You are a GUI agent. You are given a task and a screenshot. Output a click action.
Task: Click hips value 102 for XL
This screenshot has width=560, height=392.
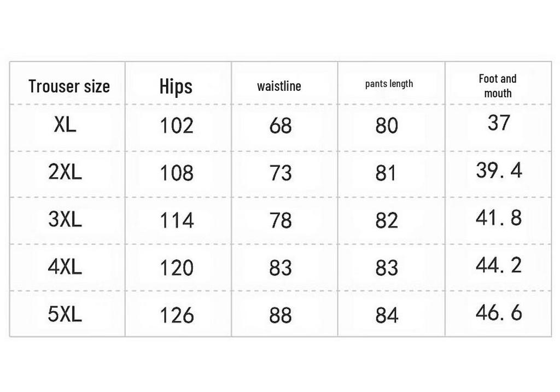tap(177, 126)
